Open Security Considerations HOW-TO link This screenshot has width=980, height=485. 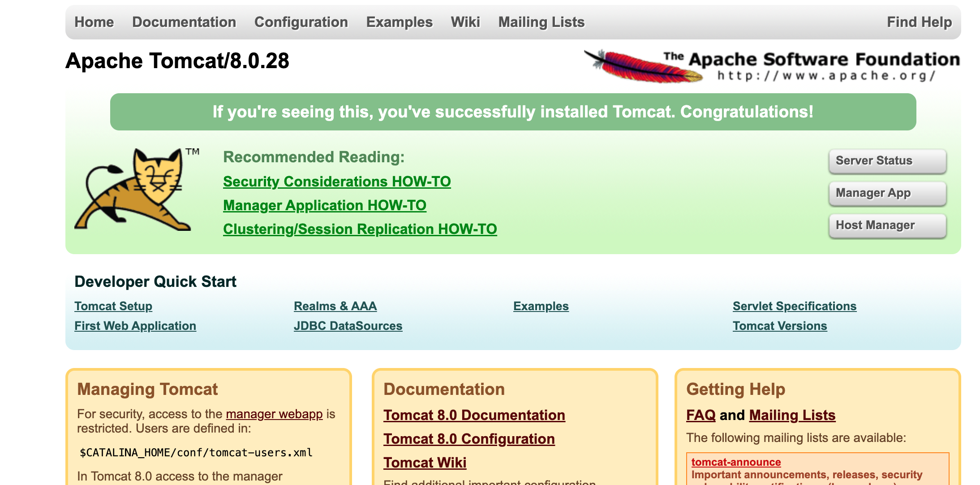tap(337, 182)
